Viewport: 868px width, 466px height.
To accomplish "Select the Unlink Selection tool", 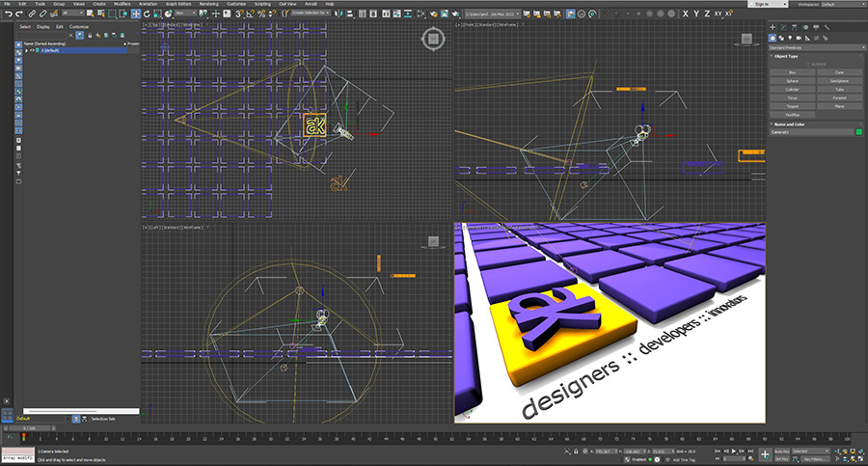I will click(42, 14).
